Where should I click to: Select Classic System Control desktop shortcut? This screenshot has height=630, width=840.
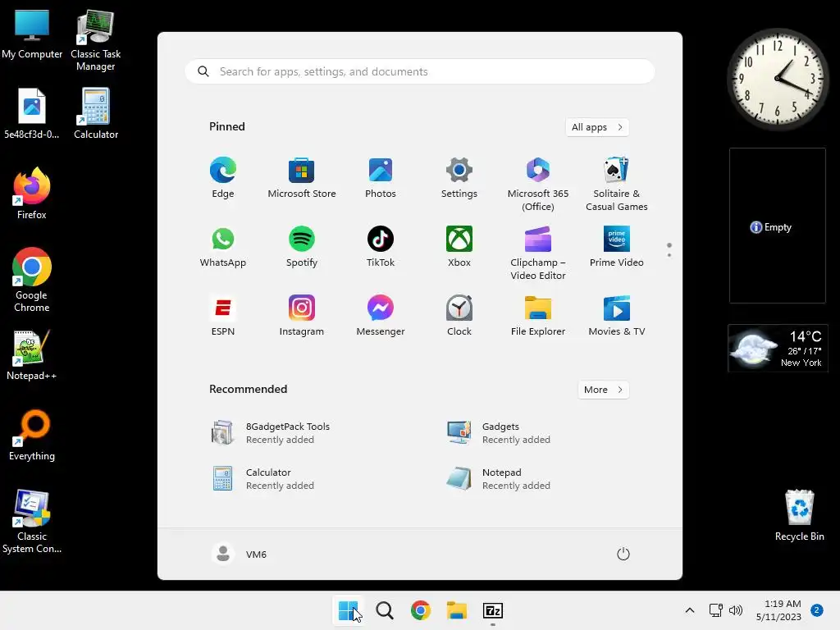pyautogui.click(x=32, y=521)
